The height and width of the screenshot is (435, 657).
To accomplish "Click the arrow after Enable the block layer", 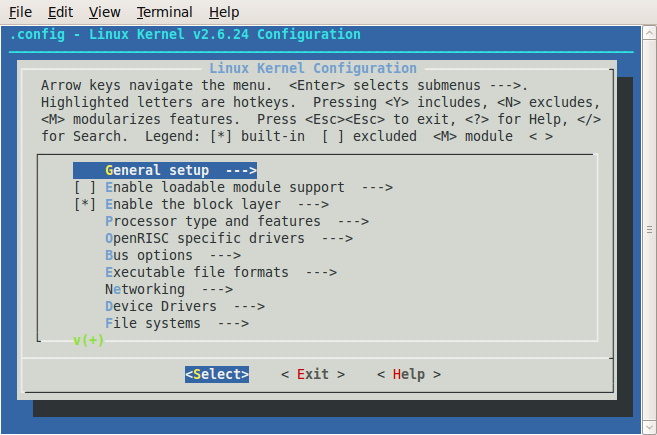I will [313, 205].
